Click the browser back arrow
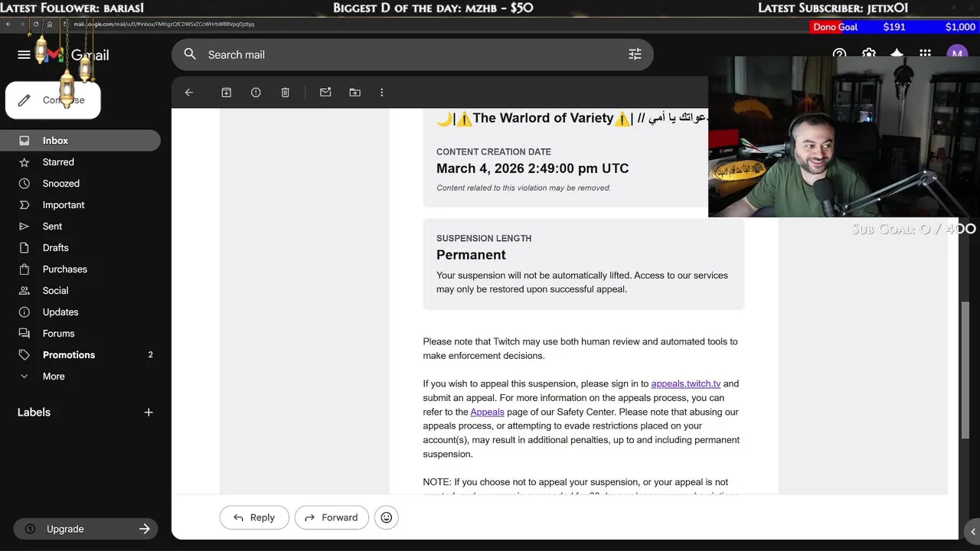The height and width of the screenshot is (551, 980). pos(8,24)
